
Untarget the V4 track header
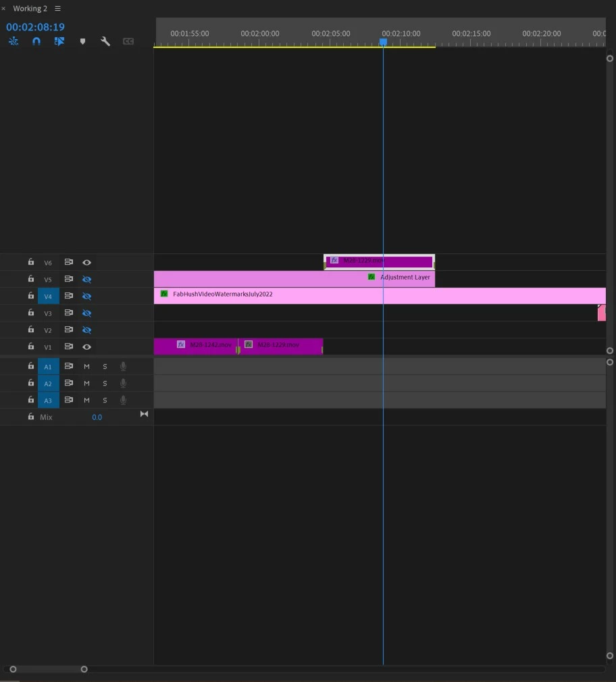[x=48, y=296]
